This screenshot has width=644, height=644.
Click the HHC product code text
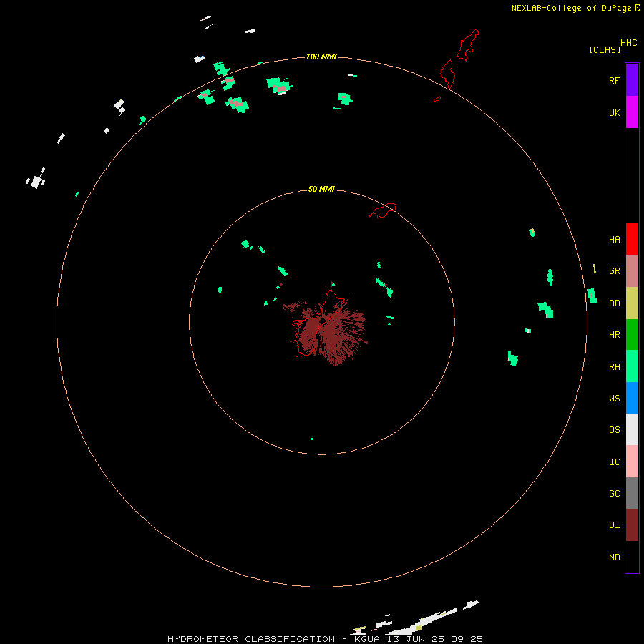click(628, 43)
